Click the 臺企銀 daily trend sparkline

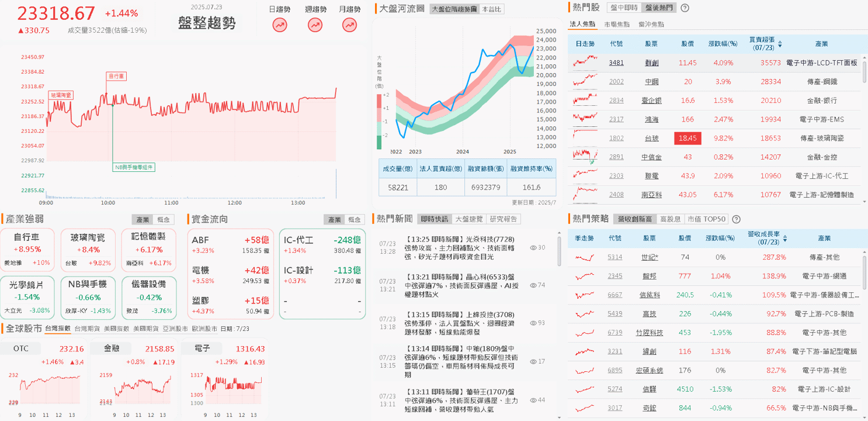point(585,100)
